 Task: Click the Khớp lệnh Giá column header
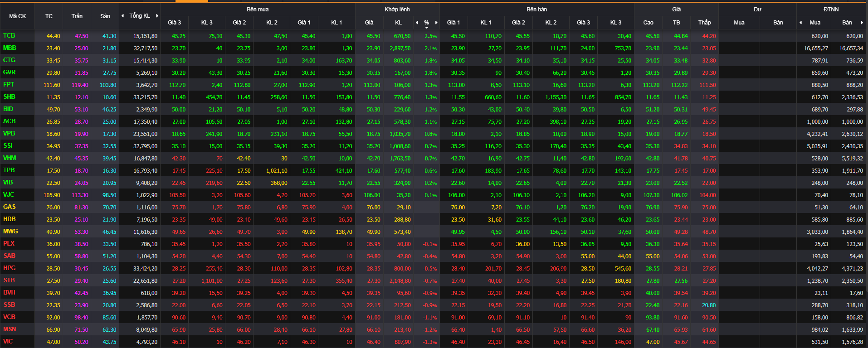pos(369,23)
